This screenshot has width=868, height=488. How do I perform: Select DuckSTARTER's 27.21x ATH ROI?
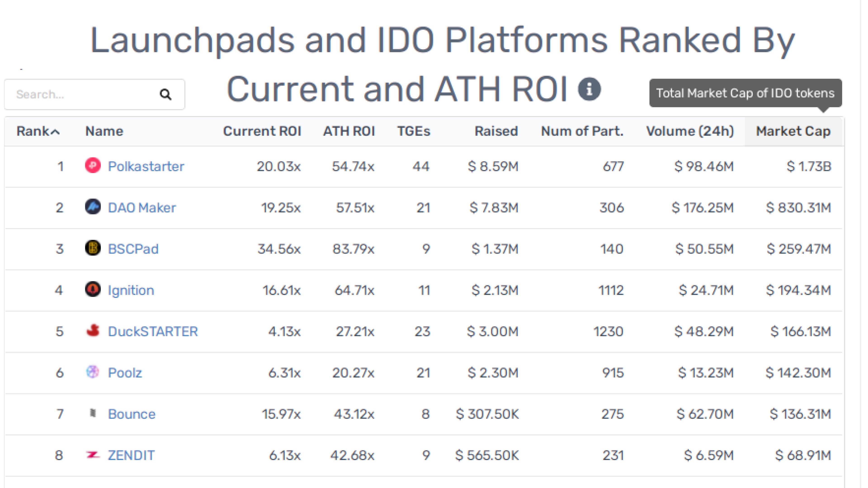tap(355, 332)
